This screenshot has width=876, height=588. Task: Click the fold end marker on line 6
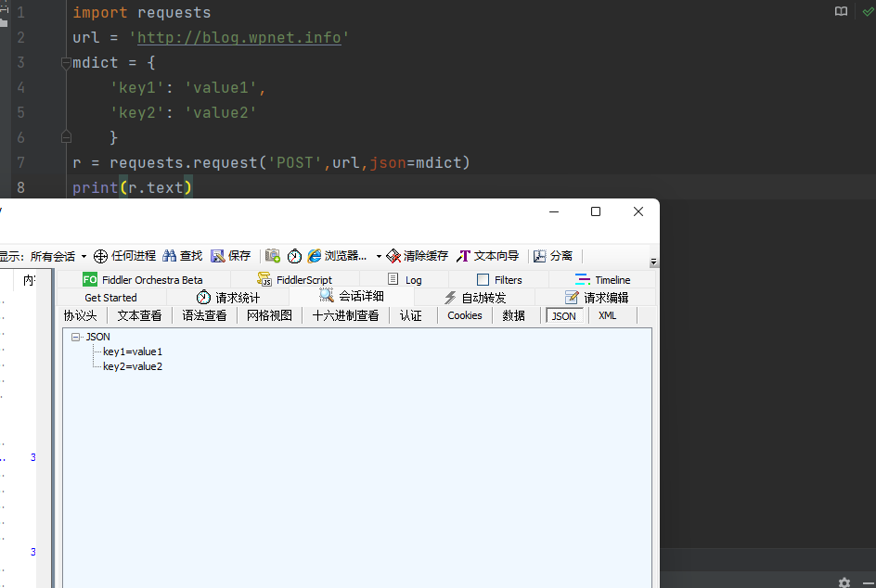[x=66, y=137]
